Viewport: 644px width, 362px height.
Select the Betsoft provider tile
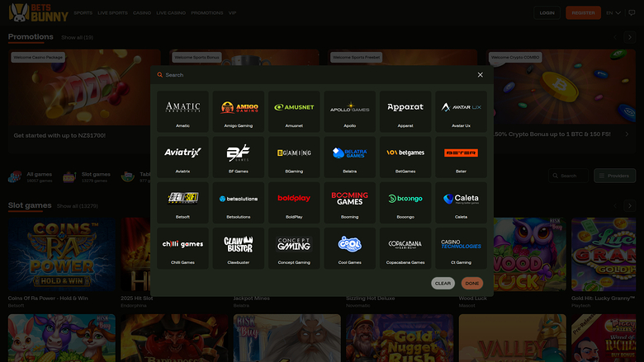click(x=182, y=203)
